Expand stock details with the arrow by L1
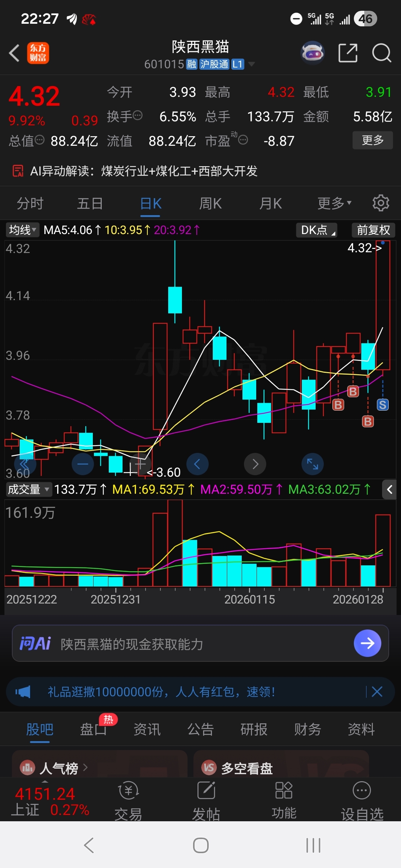 (251, 64)
